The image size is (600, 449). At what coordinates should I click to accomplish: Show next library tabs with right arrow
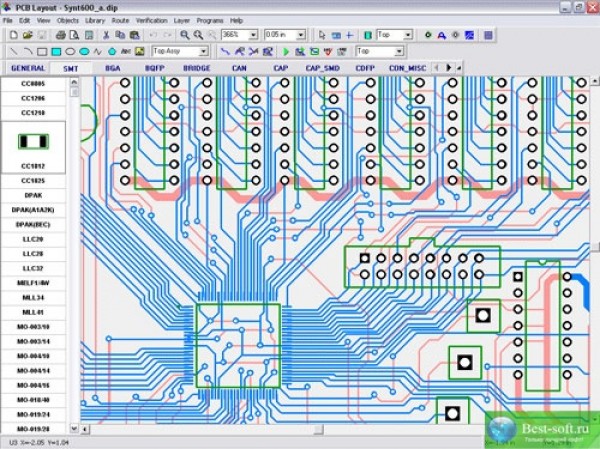[448, 68]
